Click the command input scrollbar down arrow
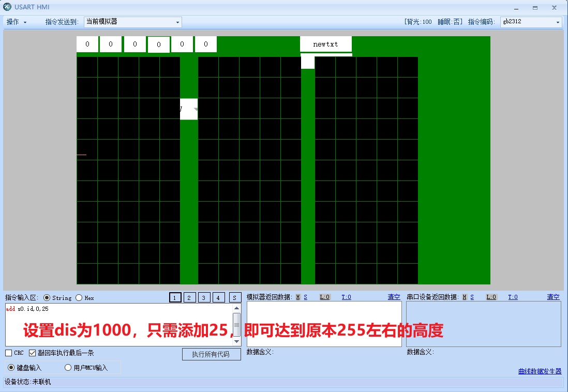This screenshot has height=392, width=568. point(237,341)
